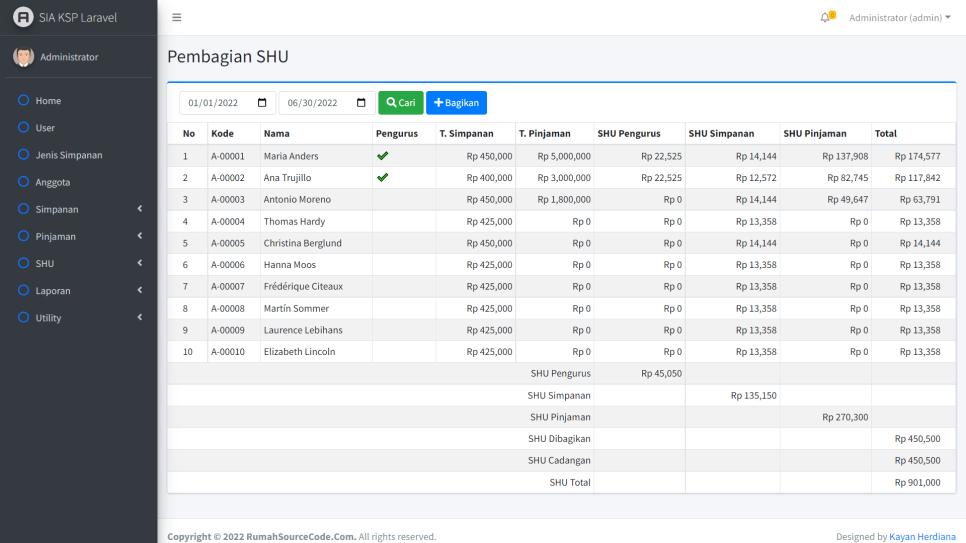Expand the Laporan sidebar menu

click(x=78, y=290)
